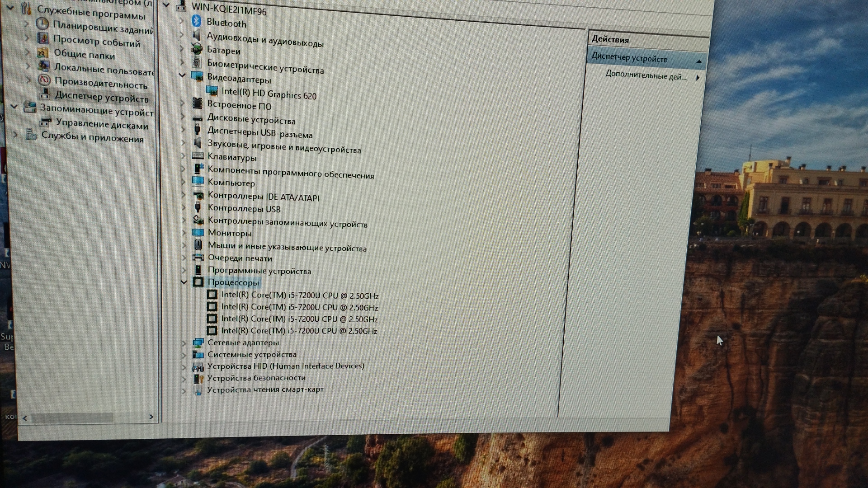Click the Планировщик заданий clock icon
This screenshot has width=868, height=488.
pos(42,23)
